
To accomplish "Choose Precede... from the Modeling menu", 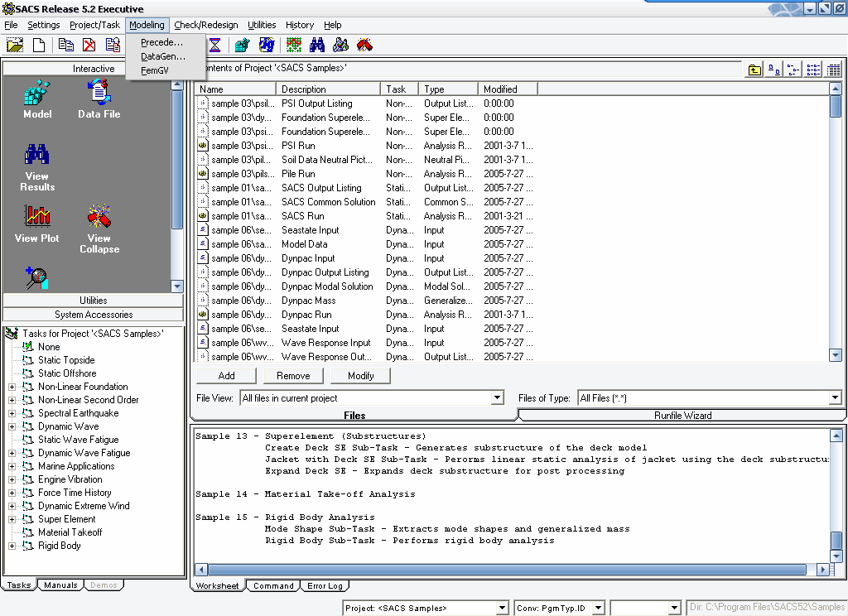I will point(161,42).
